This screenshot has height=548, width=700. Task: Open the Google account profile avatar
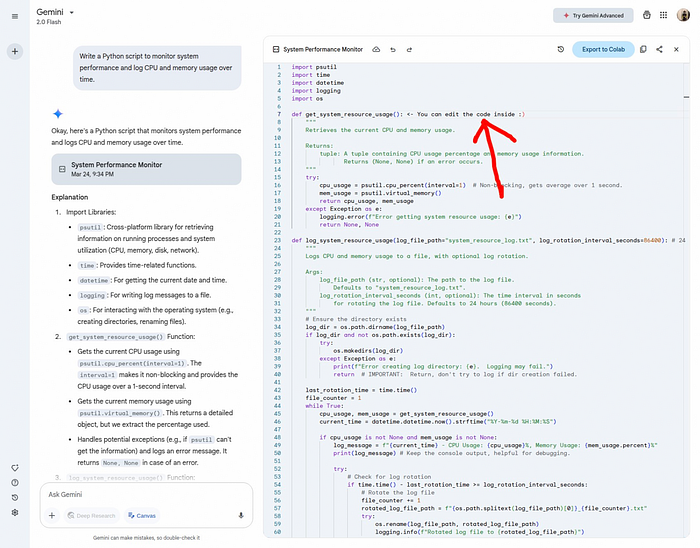tap(683, 15)
